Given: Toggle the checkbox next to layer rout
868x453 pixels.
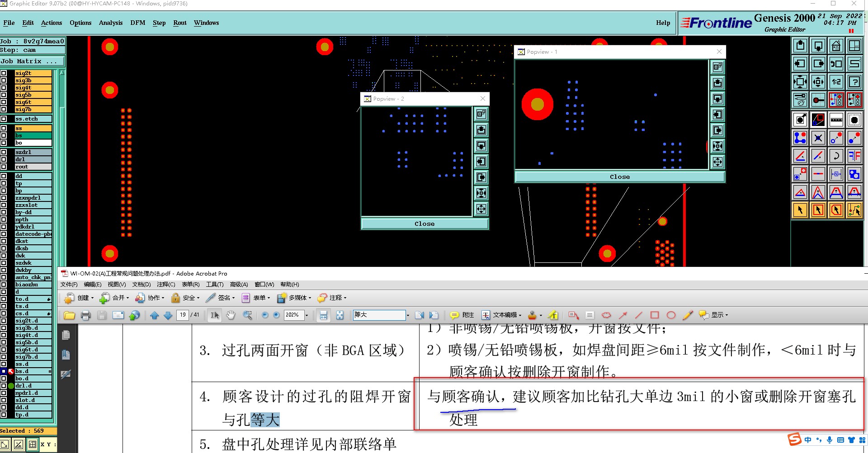Looking at the screenshot, I should point(4,167).
